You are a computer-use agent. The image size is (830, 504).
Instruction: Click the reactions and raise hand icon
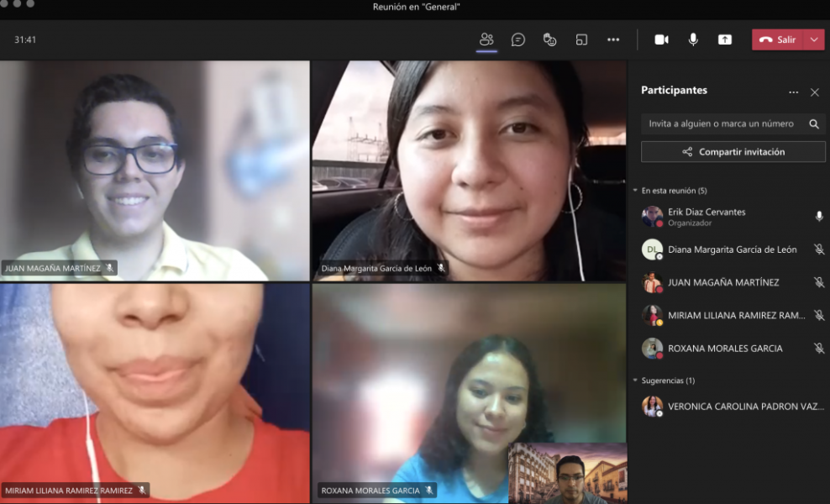550,39
